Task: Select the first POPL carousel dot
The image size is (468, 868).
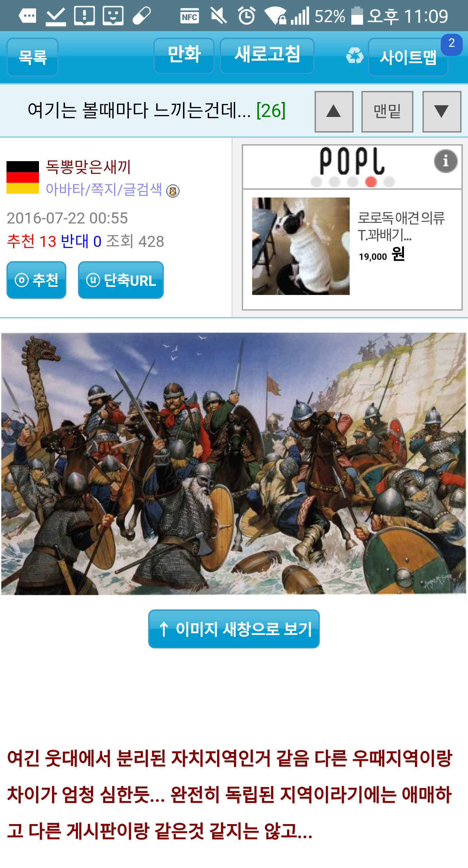Action: pyautogui.click(x=316, y=182)
